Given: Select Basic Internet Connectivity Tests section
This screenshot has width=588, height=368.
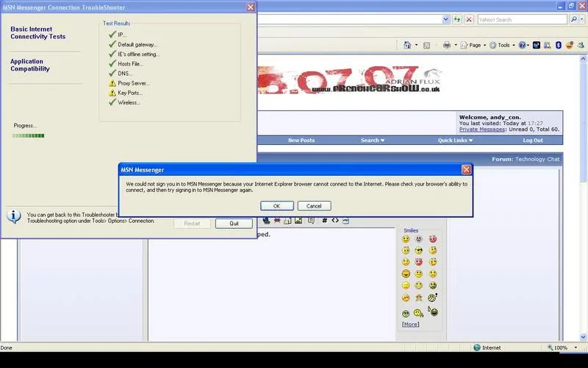Looking at the screenshot, I should coord(38,32).
